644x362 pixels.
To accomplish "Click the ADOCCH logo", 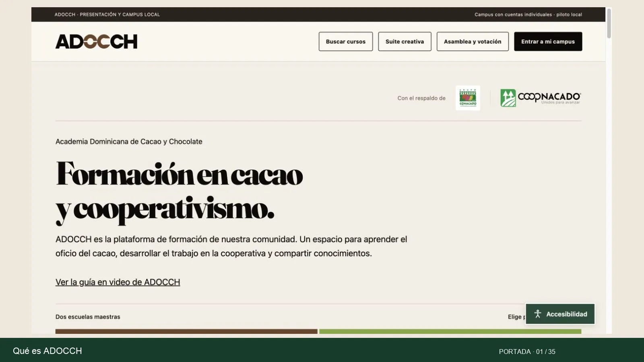I will (96, 41).
